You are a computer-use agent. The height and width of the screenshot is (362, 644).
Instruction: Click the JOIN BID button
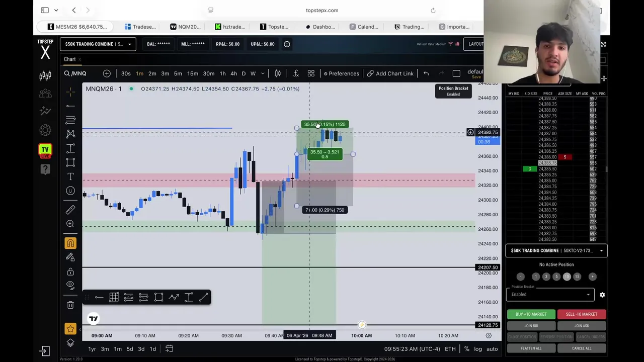531,326
